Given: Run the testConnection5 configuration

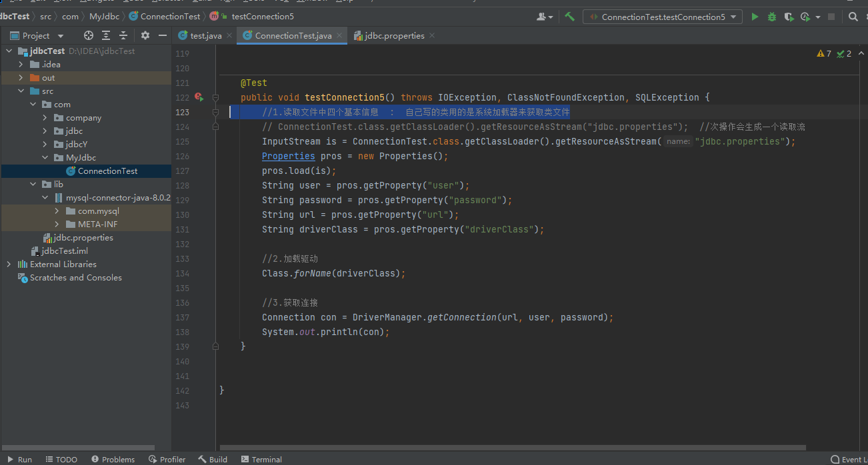Looking at the screenshot, I should [755, 17].
